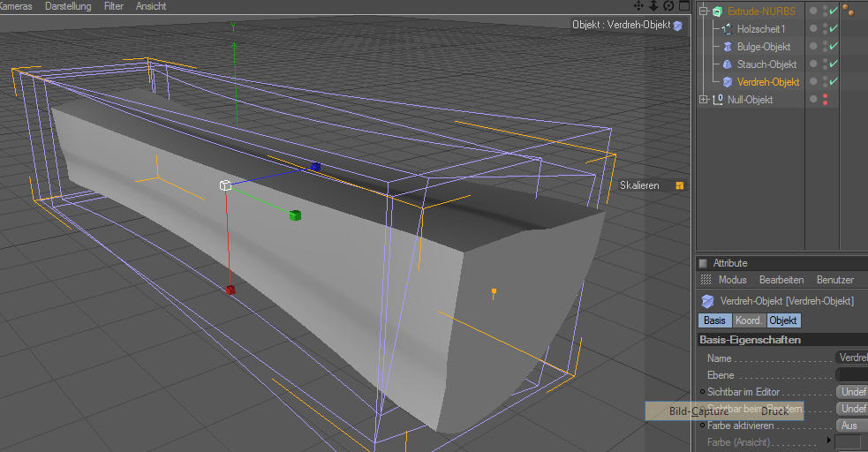Switch to the Objekt tab

[783, 320]
